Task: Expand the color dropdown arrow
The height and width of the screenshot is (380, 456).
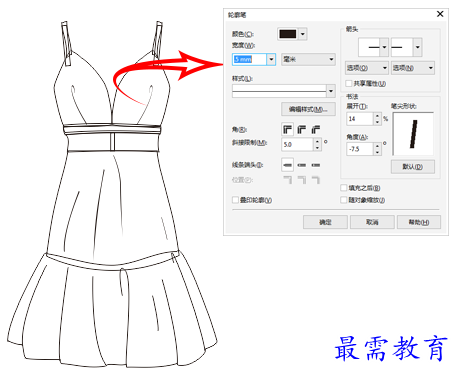Action: [303, 34]
